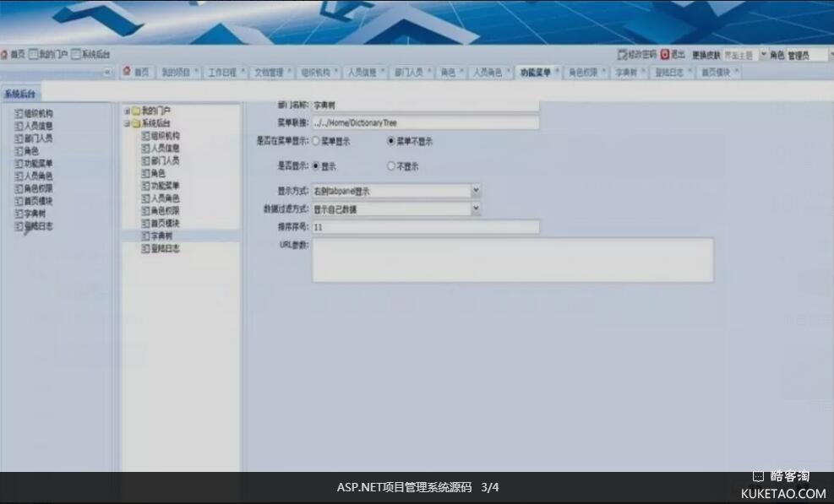
Task: Click inside the URL参数 text area
Action: pos(513,260)
